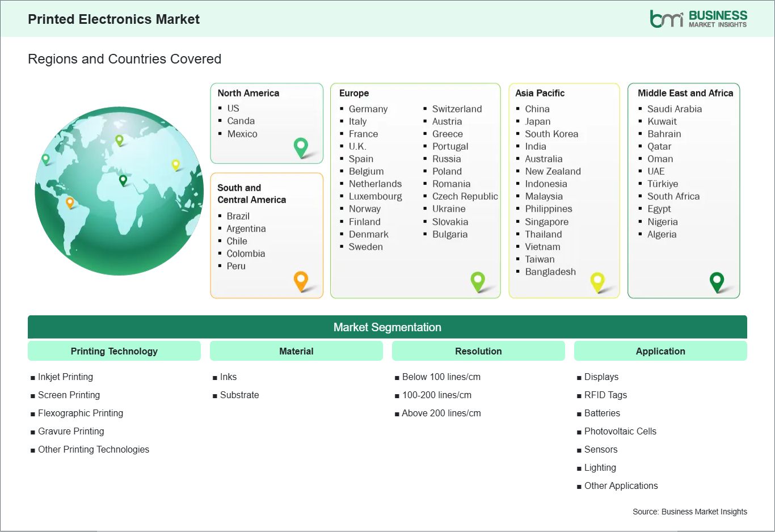The height and width of the screenshot is (532, 775).
Task: Select the Printing Technology segment header
Action: [x=114, y=351]
